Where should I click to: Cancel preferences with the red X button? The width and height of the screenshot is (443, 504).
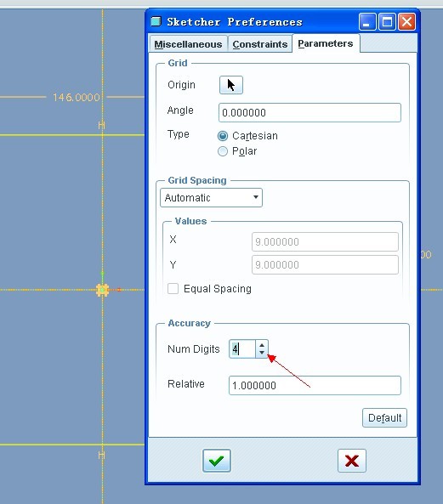[x=352, y=461]
